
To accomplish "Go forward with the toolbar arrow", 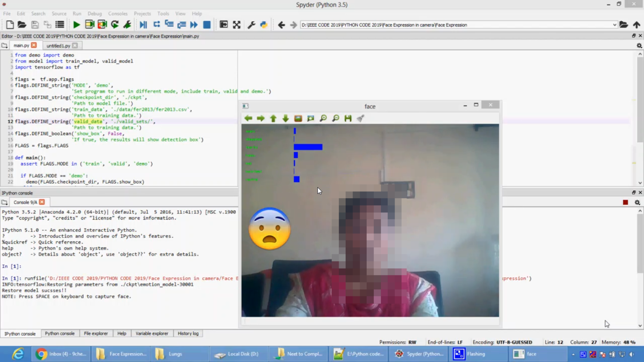I will 293,25.
